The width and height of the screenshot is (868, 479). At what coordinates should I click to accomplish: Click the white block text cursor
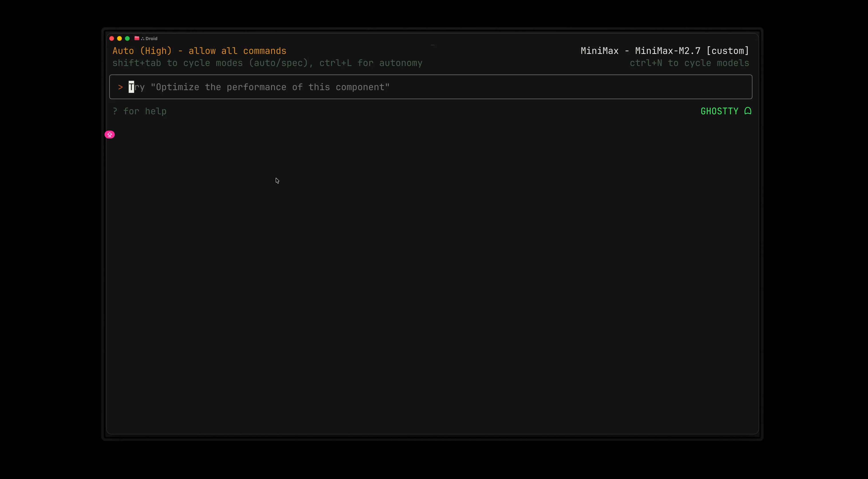coord(131,87)
